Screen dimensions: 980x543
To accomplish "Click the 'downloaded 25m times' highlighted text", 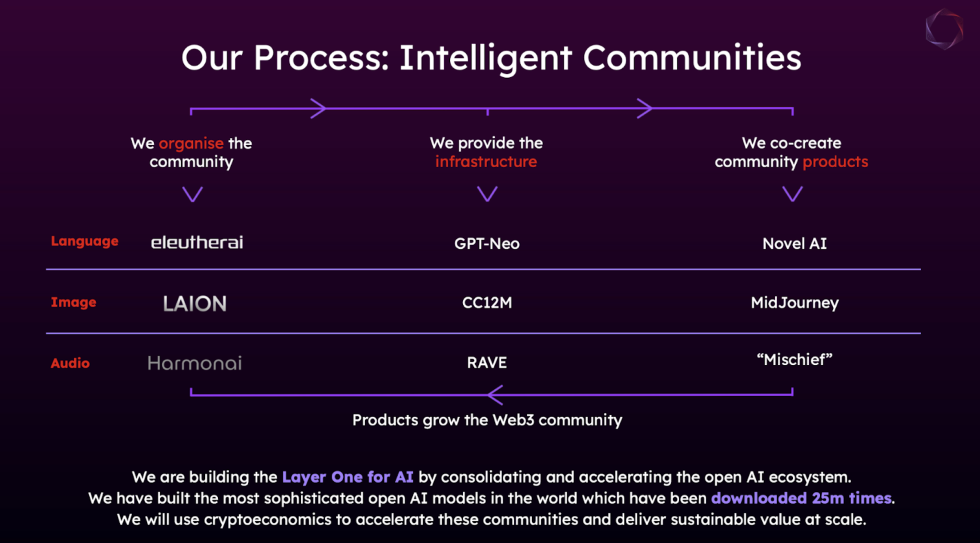I will tap(802, 498).
